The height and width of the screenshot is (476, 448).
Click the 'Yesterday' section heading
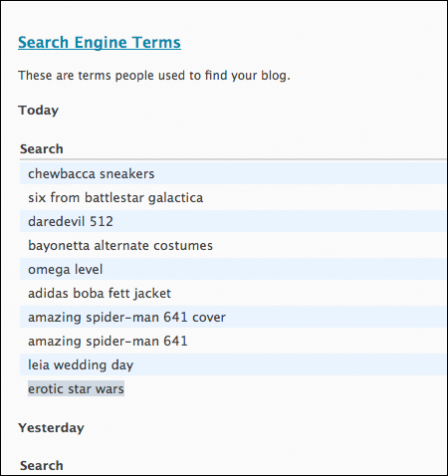[x=51, y=427]
